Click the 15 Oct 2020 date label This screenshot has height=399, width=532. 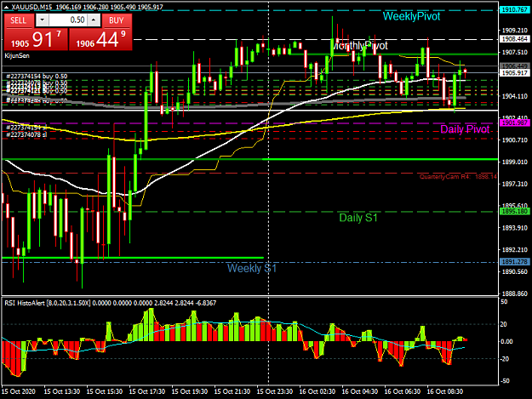coord(19,391)
